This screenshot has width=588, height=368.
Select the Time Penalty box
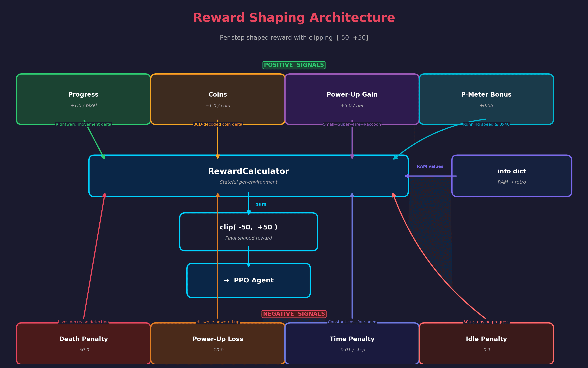click(x=352, y=343)
